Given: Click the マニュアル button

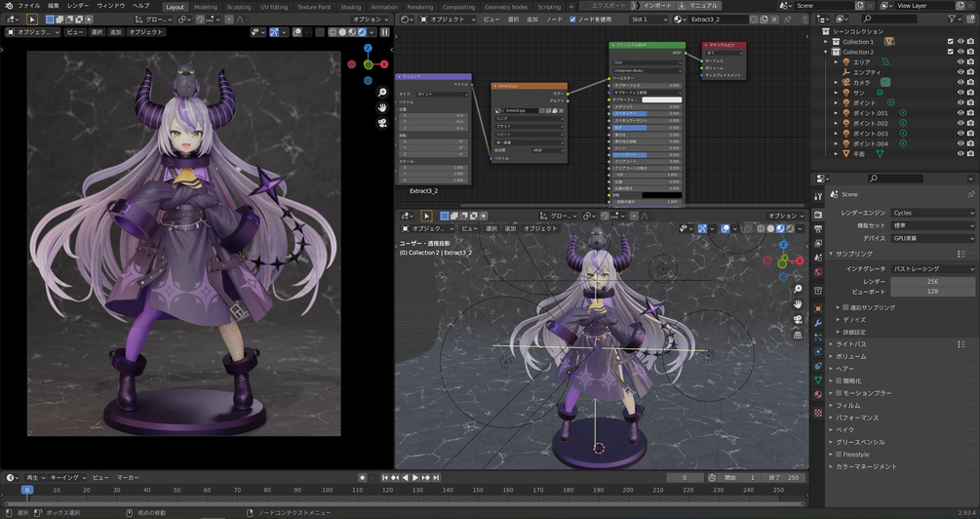Looking at the screenshot, I should coord(701,6).
